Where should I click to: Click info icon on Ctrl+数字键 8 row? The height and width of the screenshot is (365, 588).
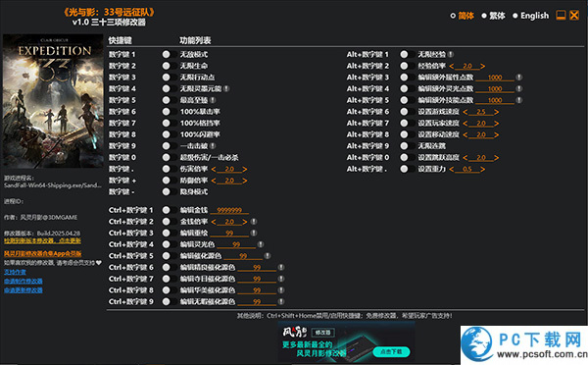[281, 290]
